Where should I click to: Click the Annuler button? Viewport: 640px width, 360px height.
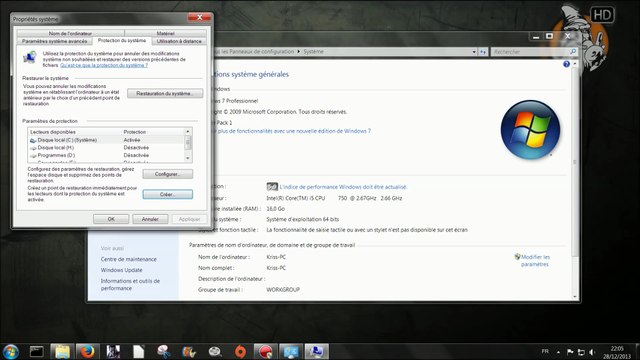[150, 219]
